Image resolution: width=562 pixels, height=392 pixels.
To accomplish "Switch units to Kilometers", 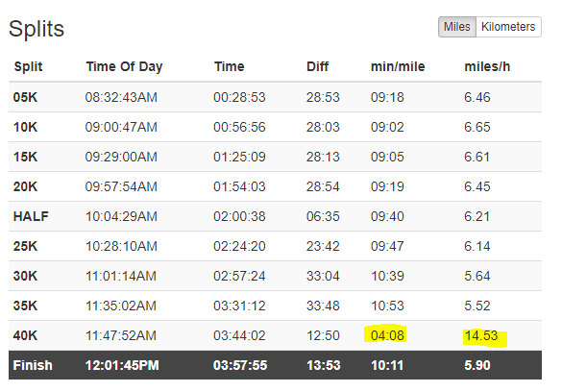I will [508, 27].
